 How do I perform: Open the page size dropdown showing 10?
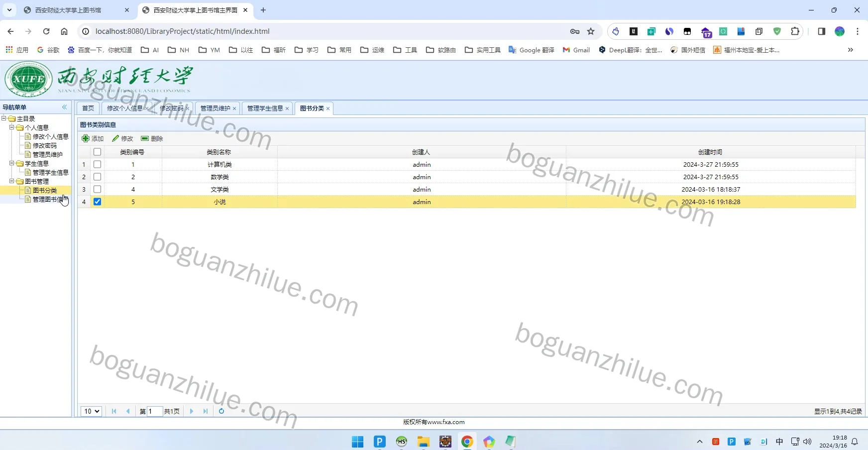pyautogui.click(x=92, y=411)
